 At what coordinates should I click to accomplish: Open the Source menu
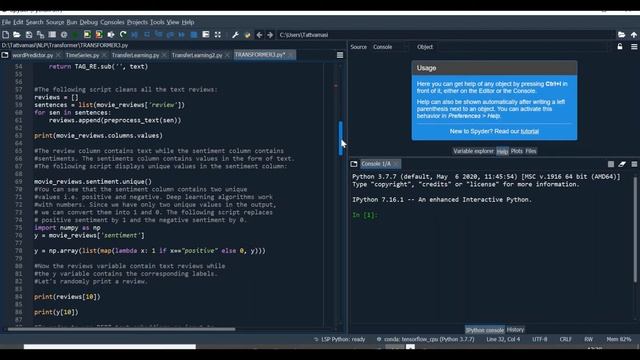tap(55, 22)
